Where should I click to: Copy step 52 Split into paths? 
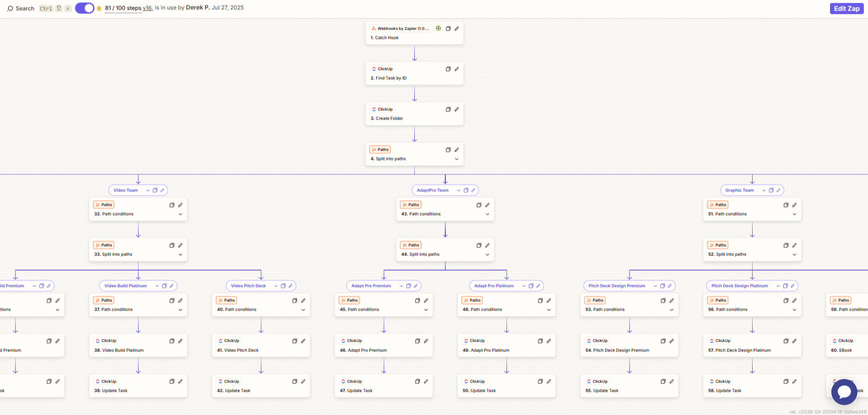(786, 245)
